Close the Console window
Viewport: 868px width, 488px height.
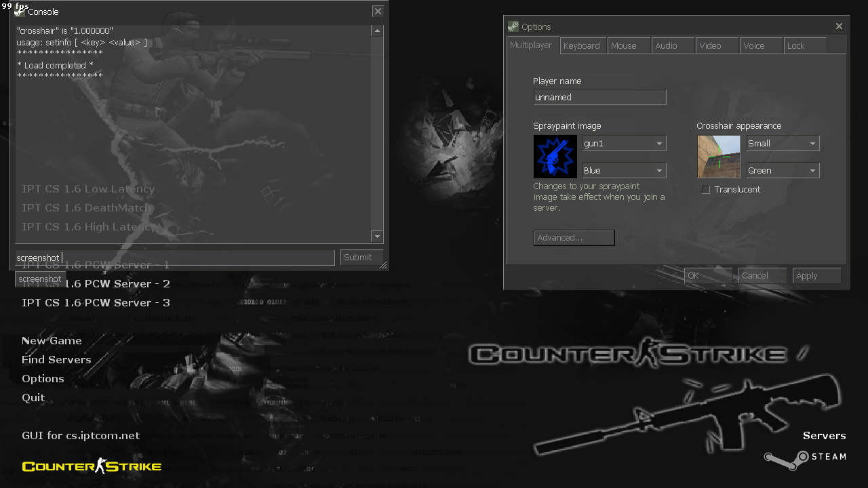point(378,11)
